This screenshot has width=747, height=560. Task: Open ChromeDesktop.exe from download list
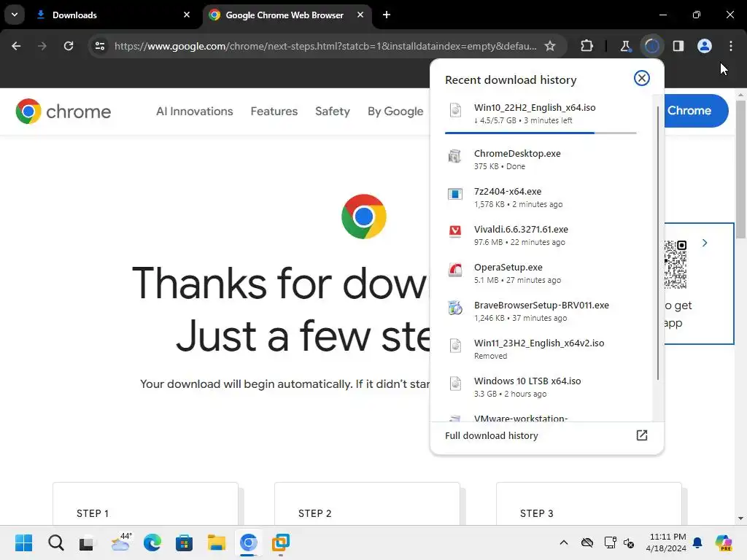[541, 160]
